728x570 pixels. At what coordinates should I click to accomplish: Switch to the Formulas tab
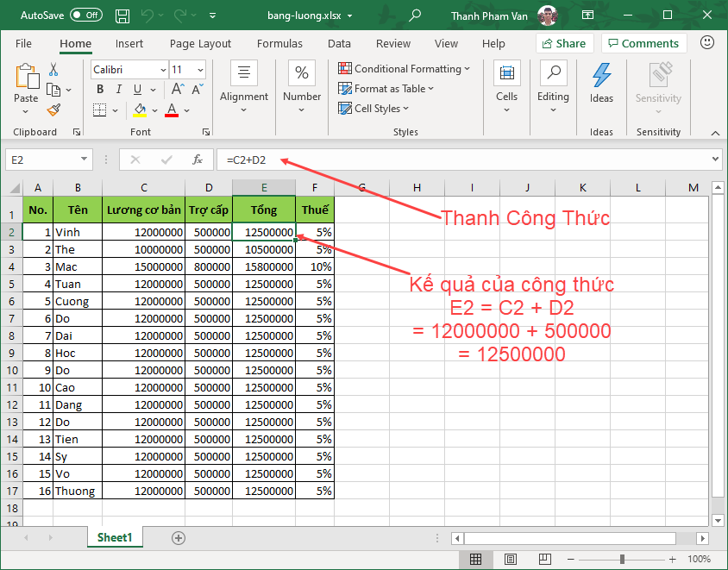click(x=279, y=44)
